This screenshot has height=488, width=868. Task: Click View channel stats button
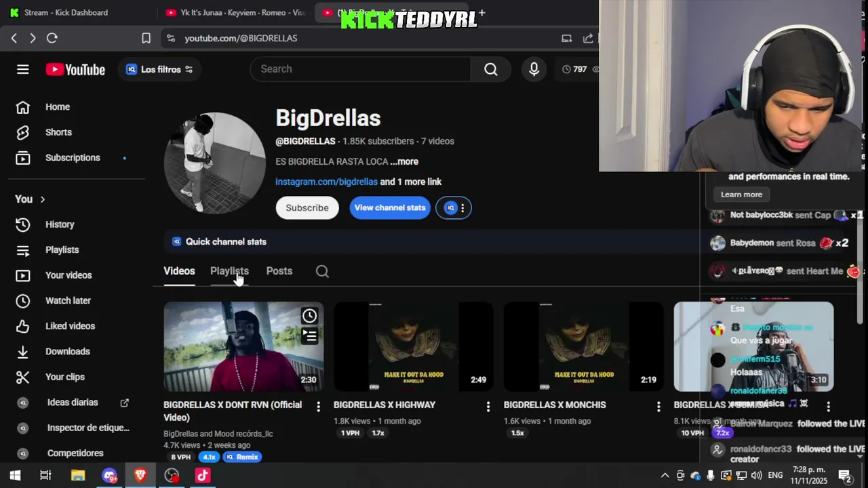click(x=390, y=208)
